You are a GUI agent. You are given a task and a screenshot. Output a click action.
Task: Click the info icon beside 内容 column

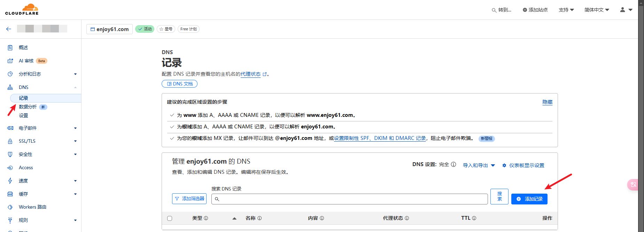(x=322, y=218)
